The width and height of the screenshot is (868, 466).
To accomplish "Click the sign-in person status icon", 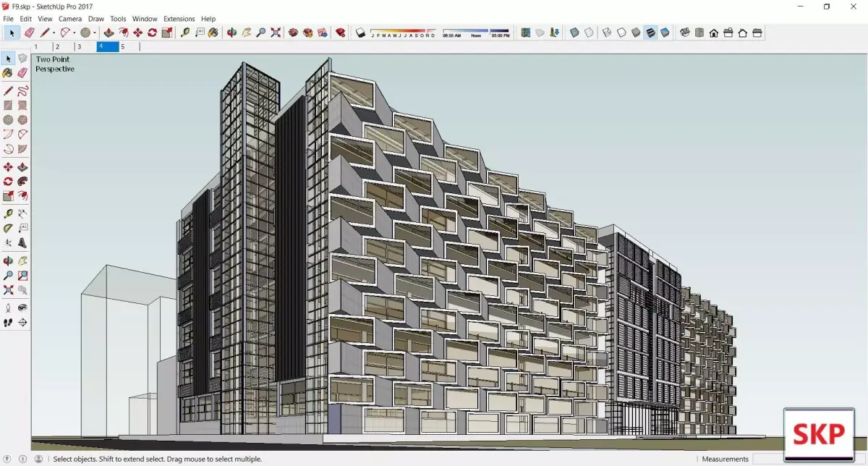I will pos(38,459).
